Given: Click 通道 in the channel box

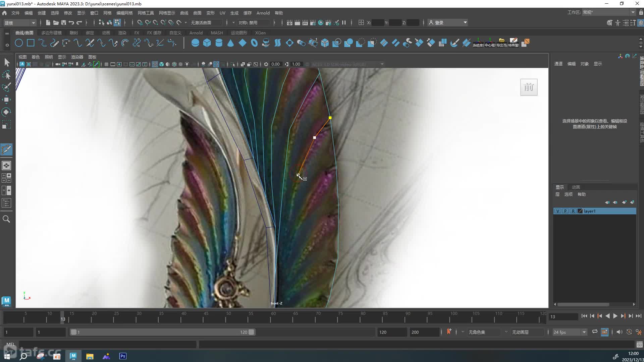Looking at the screenshot, I should click(558, 64).
